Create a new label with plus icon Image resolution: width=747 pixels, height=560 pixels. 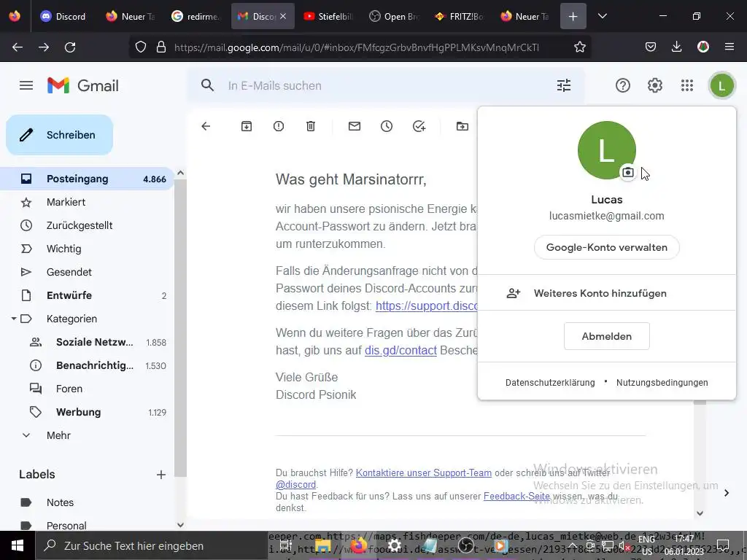coord(161,475)
